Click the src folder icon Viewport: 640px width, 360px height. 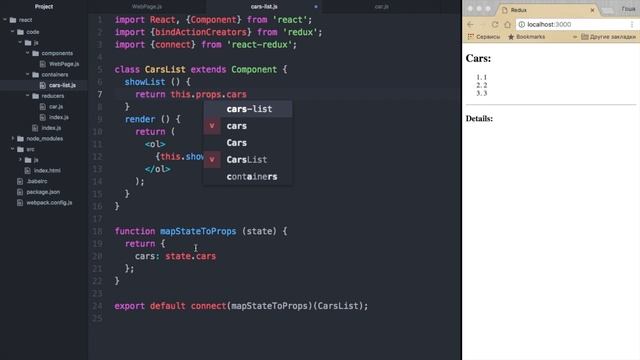pos(20,149)
